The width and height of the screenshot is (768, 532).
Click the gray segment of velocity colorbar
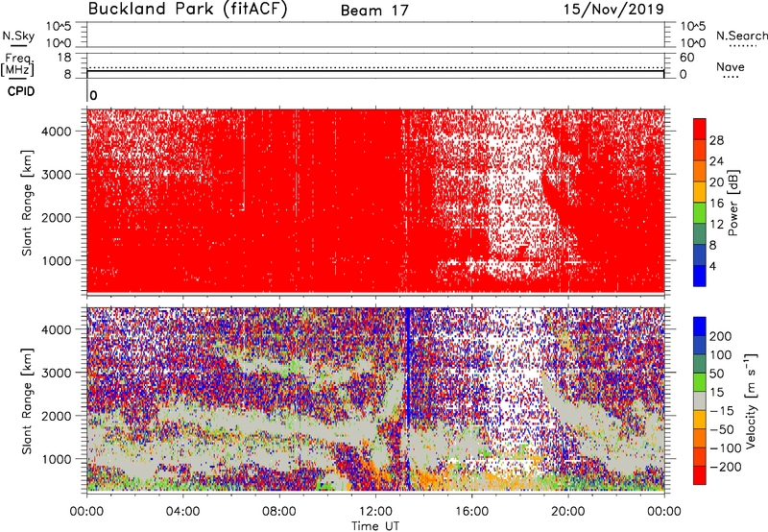tap(700, 401)
